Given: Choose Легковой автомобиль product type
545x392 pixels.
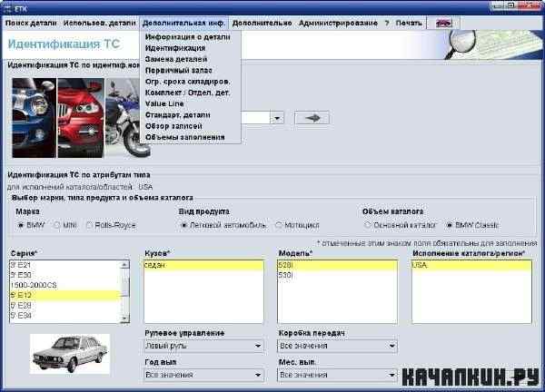Looking at the screenshot, I should click(184, 225).
